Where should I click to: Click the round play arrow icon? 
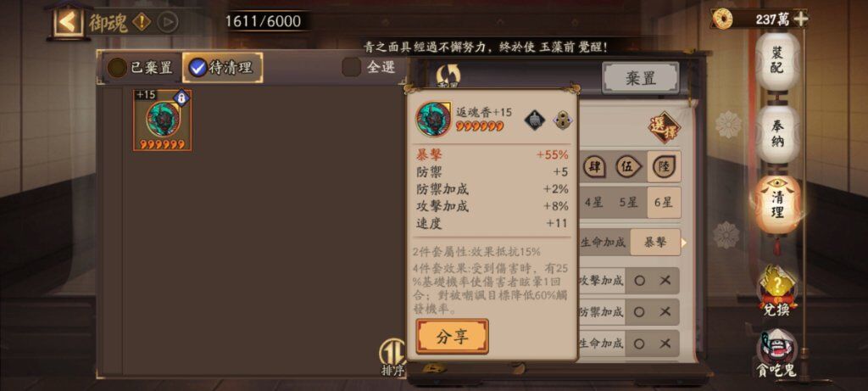point(167,22)
